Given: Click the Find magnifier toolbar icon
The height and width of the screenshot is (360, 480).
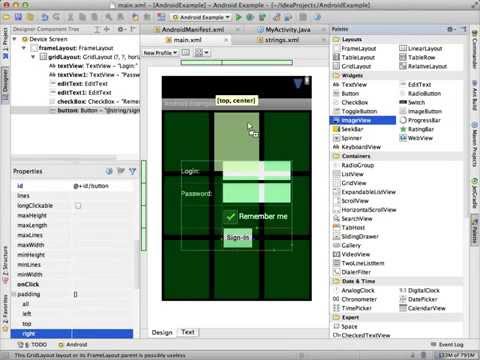Looking at the screenshot, I should tap(108, 17).
